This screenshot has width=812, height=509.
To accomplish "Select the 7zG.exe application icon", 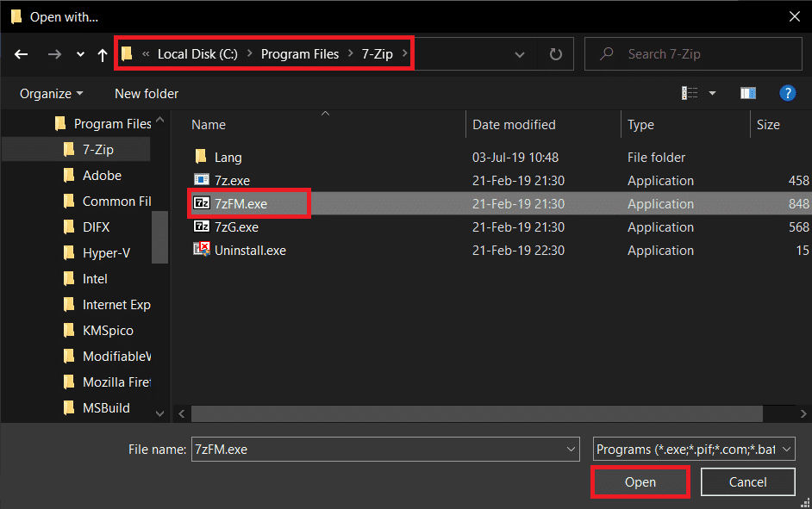I will tap(200, 227).
